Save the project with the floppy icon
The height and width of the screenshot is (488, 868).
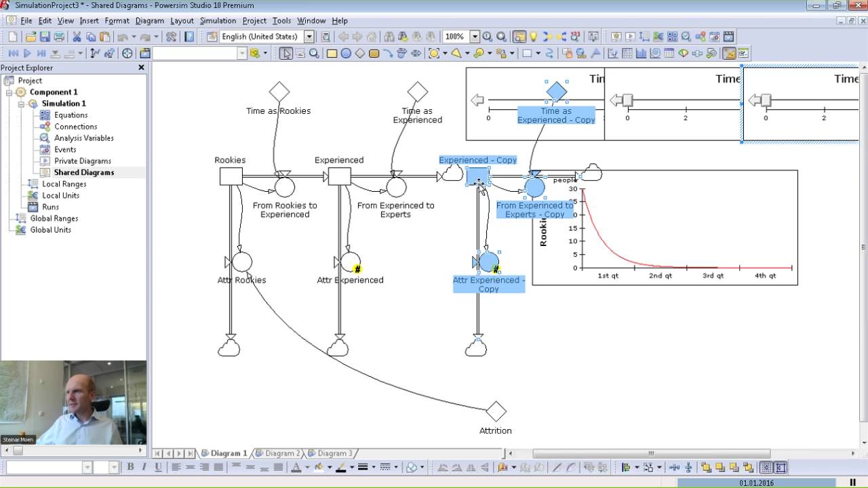[x=45, y=37]
